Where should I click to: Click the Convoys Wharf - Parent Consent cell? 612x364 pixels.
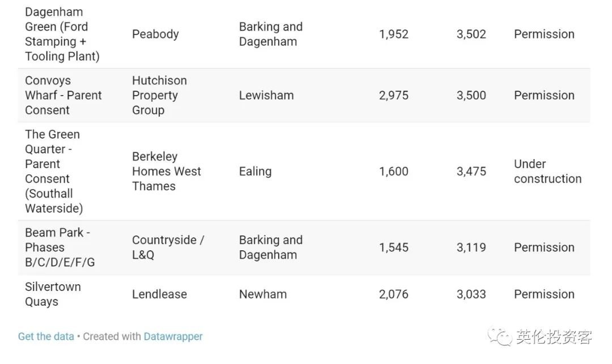pyautogui.click(x=63, y=95)
